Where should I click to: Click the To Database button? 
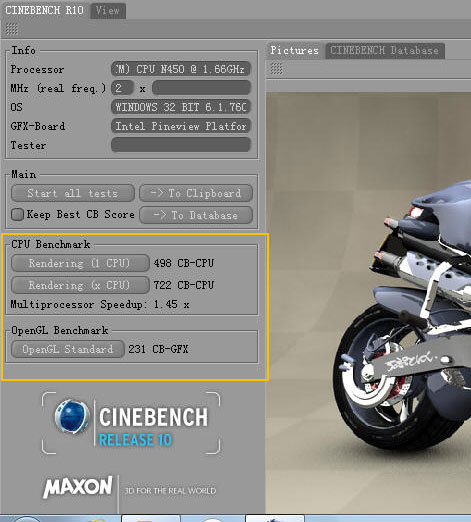(196, 215)
